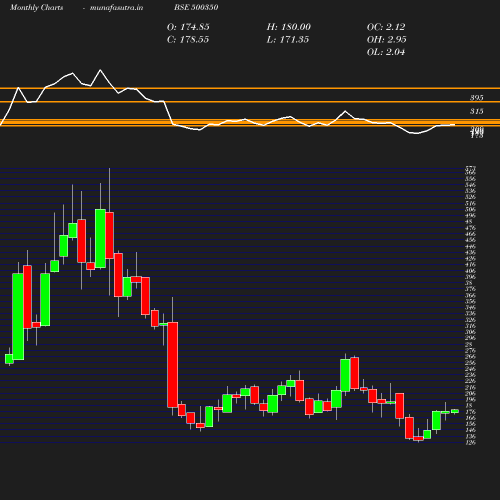Viewport: 500px width, 500px height.
Task: Click the "506" price axis label
Action: point(470,209)
